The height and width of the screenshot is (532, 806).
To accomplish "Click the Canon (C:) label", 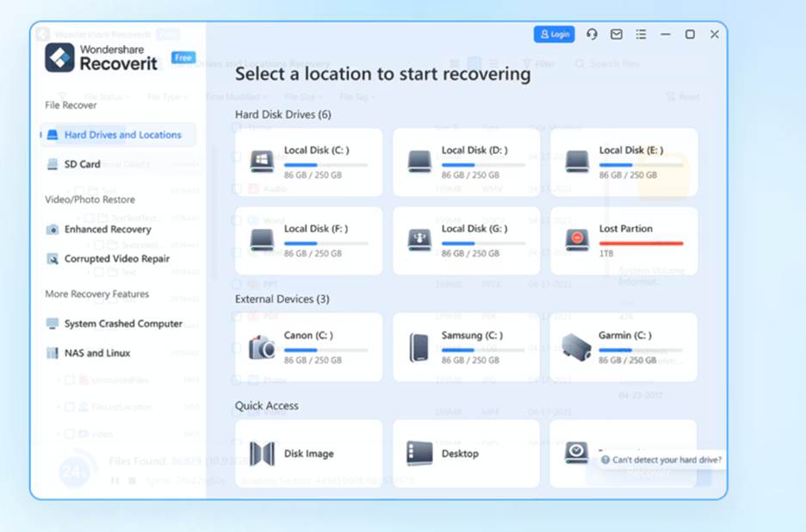I will (x=308, y=335).
